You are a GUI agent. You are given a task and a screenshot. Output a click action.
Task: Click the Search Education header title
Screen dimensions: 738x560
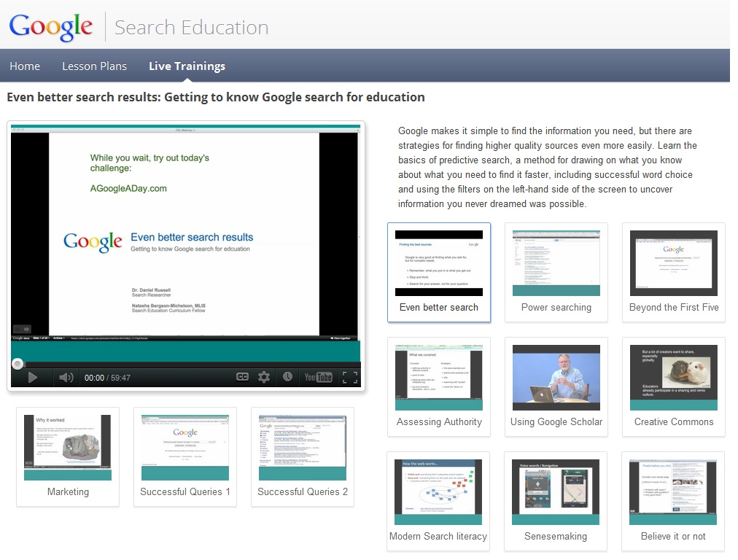point(192,27)
